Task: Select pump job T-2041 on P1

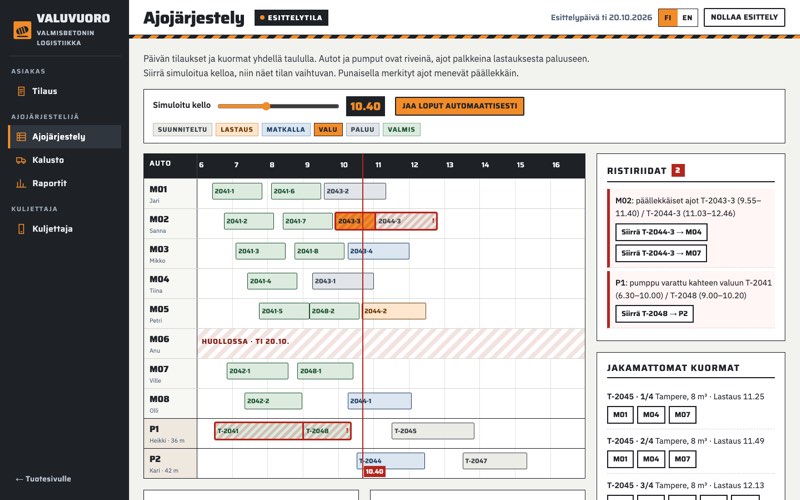Action: [x=259, y=431]
